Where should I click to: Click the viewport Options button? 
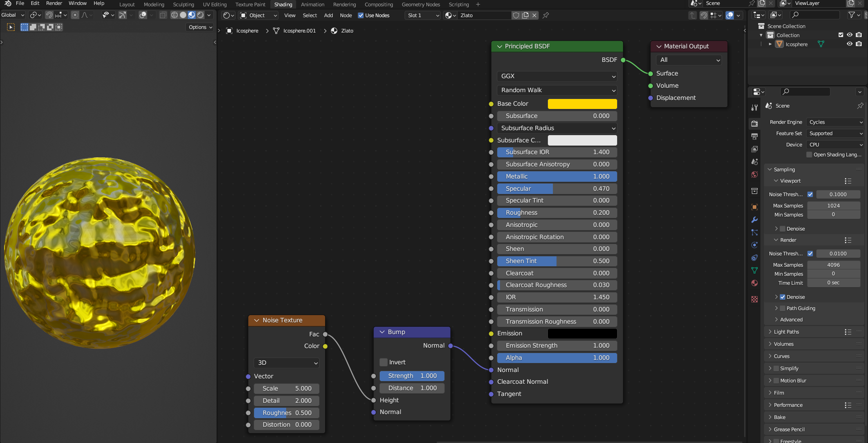200,27
